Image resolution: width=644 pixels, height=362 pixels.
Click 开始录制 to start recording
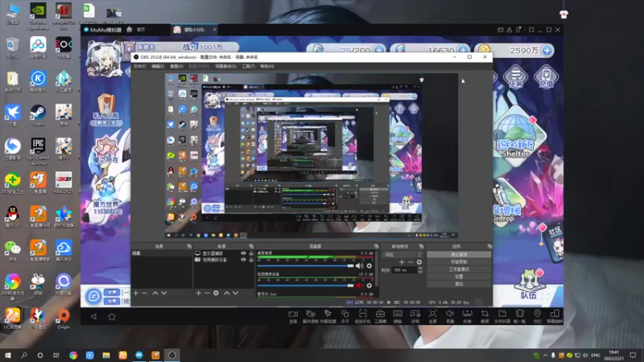(x=459, y=262)
